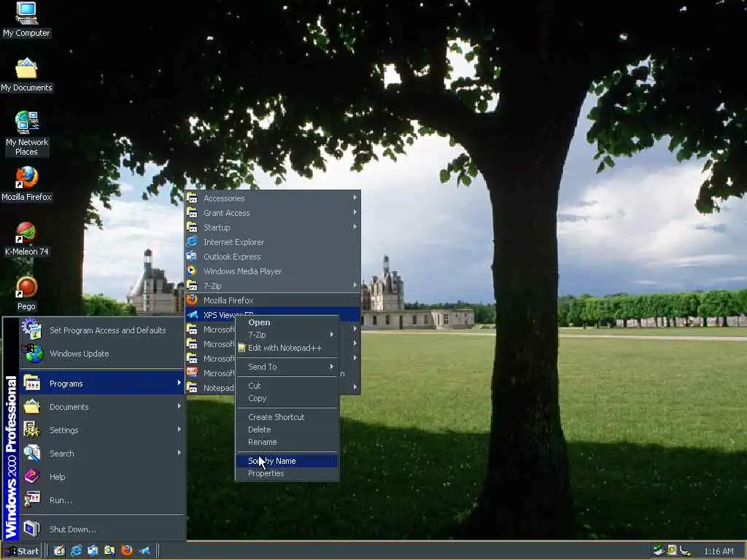The width and height of the screenshot is (747, 560).
Task: Launch Outlook Express from the quick launch bar
Action: pos(93,551)
